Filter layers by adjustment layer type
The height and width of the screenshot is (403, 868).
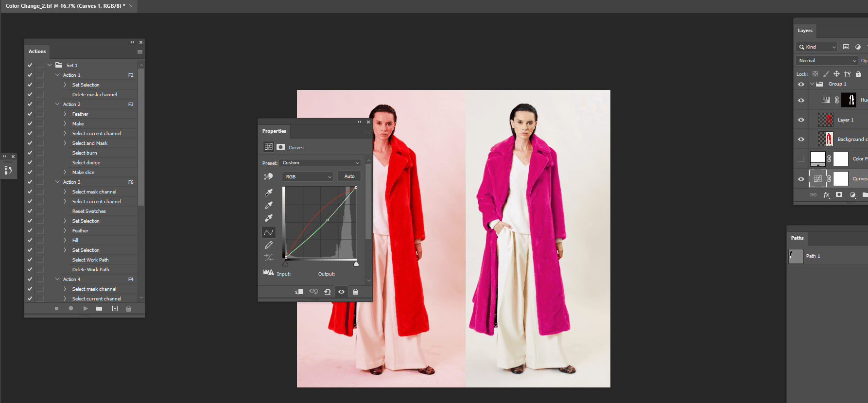click(x=858, y=47)
